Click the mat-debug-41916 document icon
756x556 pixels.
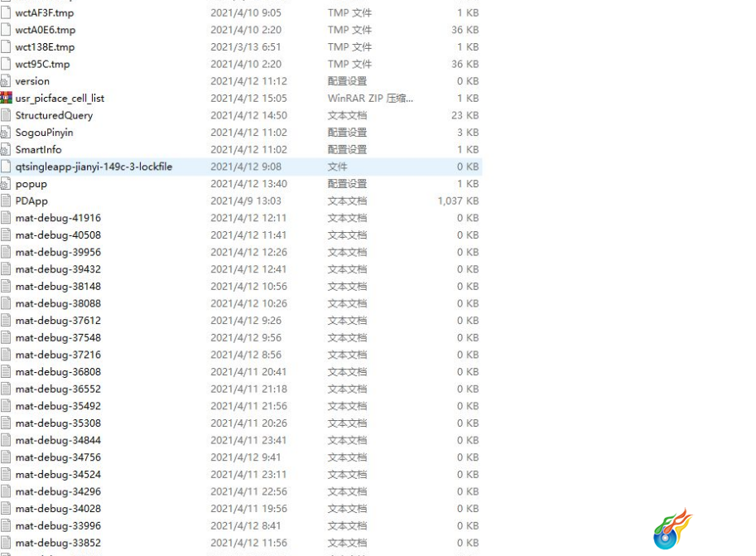[6, 218]
